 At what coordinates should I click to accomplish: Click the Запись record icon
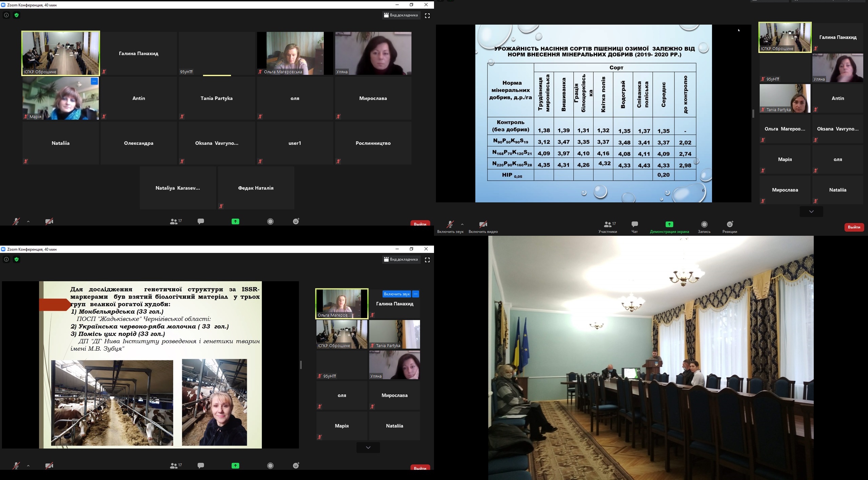point(704,224)
